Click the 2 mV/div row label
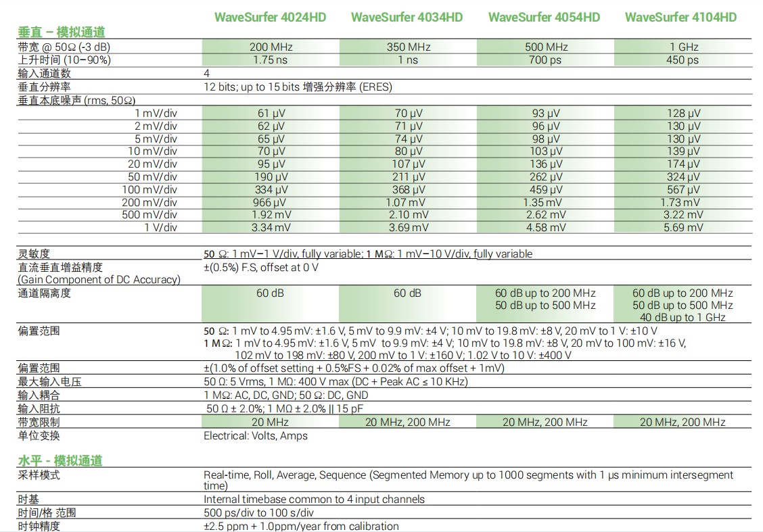The image size is (763, 532). (156, 126)
